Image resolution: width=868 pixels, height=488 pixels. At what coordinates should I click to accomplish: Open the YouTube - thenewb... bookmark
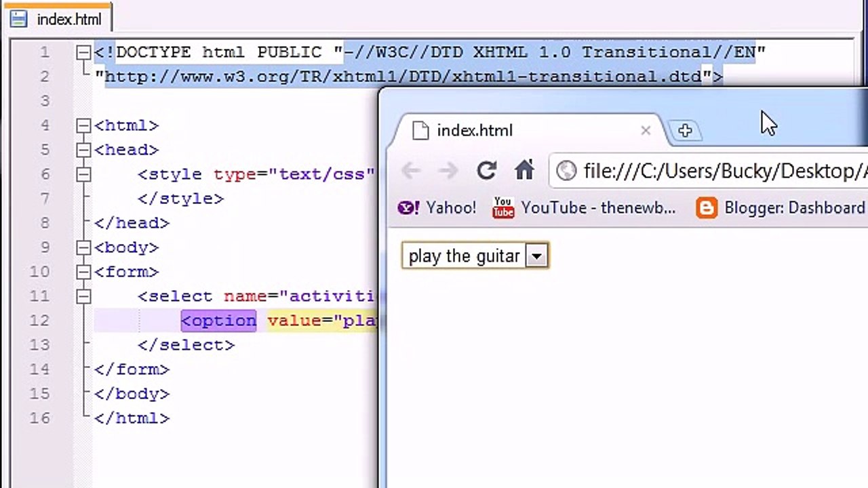point(585,208)
